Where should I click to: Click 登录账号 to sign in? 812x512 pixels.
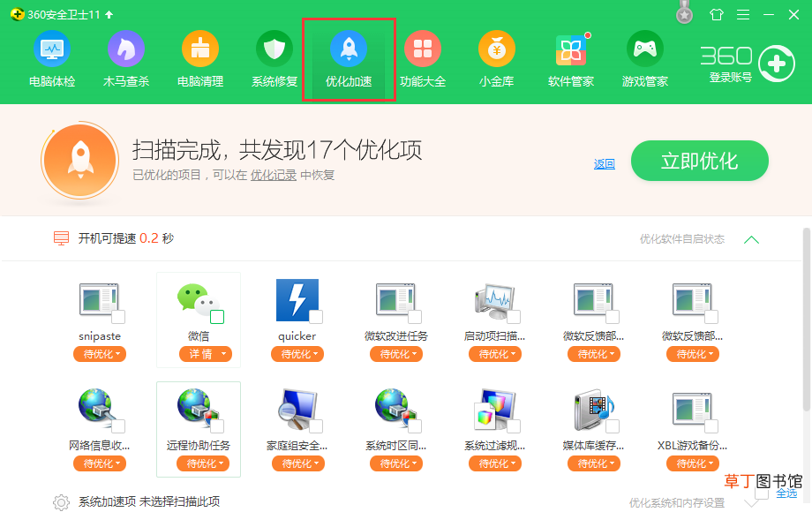(x=730, y=78)
